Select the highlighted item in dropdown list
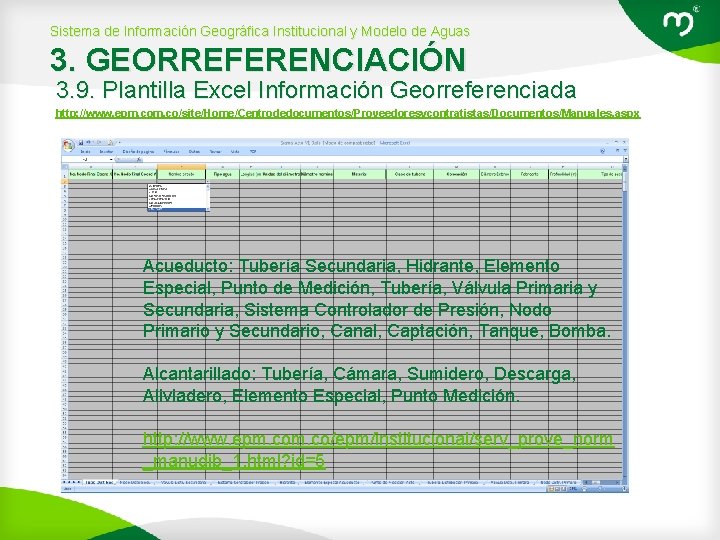This screenshot has width=720, height=540. 177,209
